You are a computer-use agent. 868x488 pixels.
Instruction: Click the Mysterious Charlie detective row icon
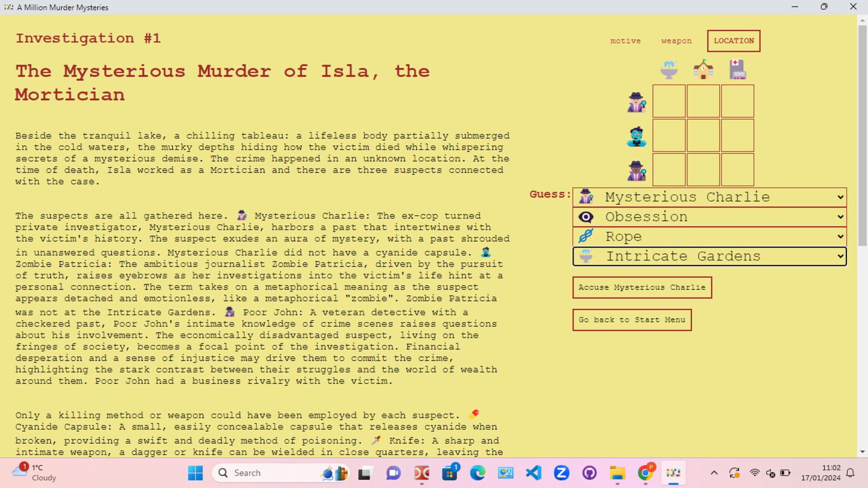click(636, 101)
